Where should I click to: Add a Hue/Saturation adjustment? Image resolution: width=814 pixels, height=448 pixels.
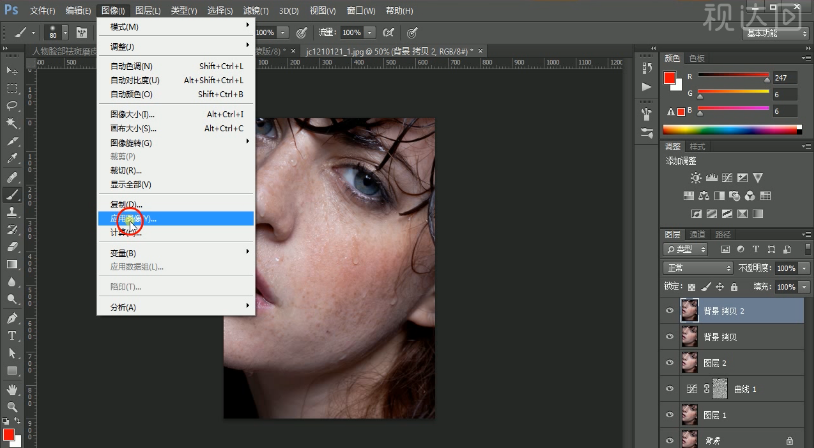(688, 196)
